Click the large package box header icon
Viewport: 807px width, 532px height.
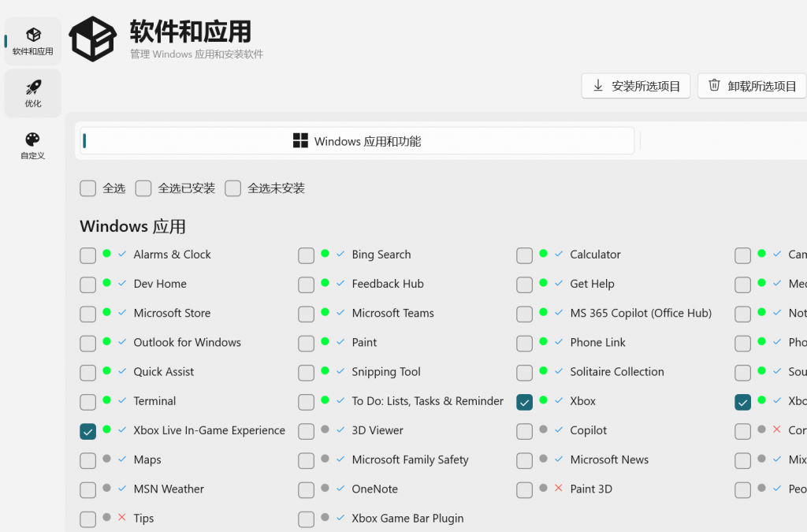[93, 39]
